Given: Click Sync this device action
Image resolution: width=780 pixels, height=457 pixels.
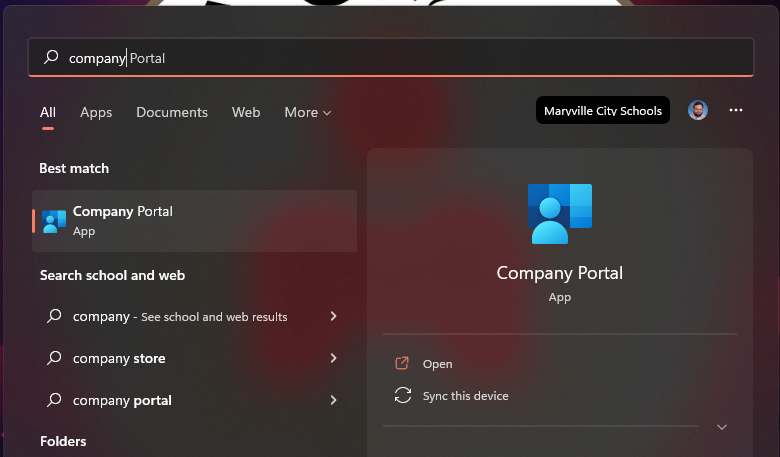Looking at the screenshot, I should 465,396.
